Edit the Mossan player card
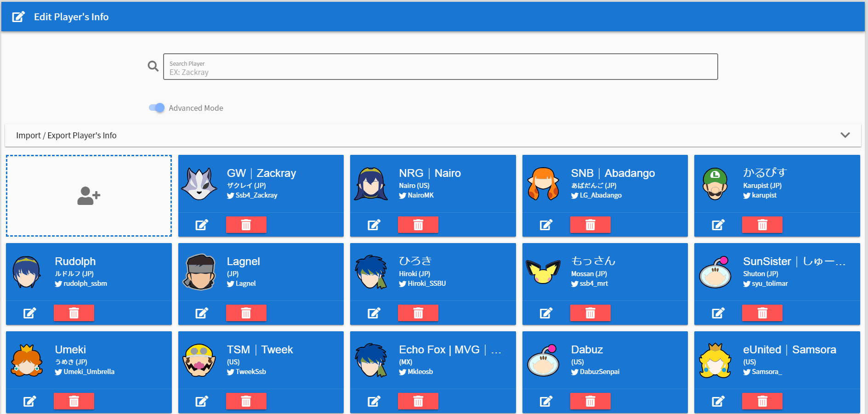 click(546, 313)
